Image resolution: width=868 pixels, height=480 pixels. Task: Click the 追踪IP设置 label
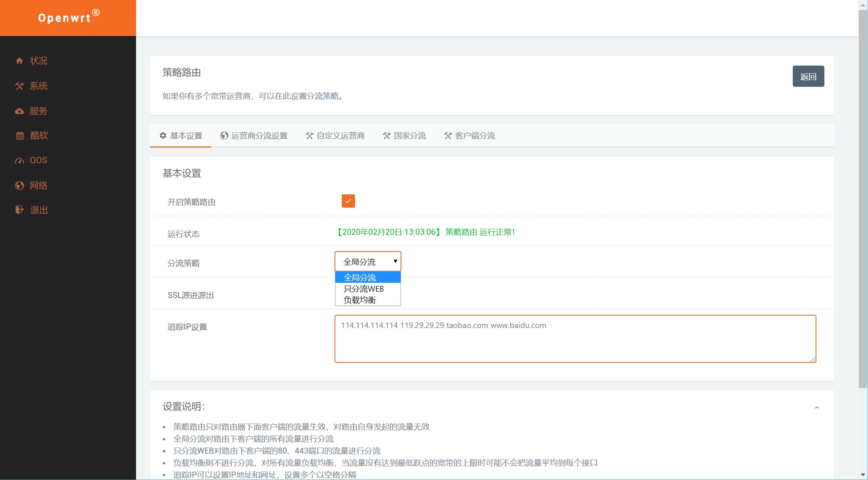(187, 327)
